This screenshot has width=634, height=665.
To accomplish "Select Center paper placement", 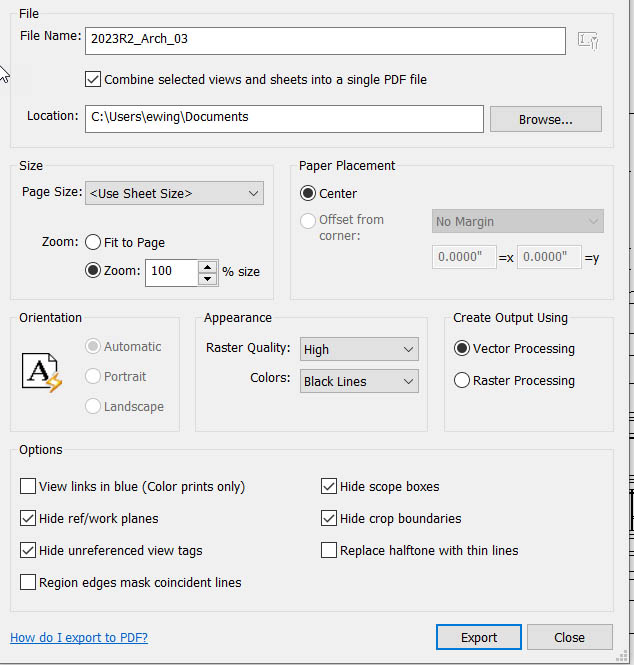I will click(308, 193).
